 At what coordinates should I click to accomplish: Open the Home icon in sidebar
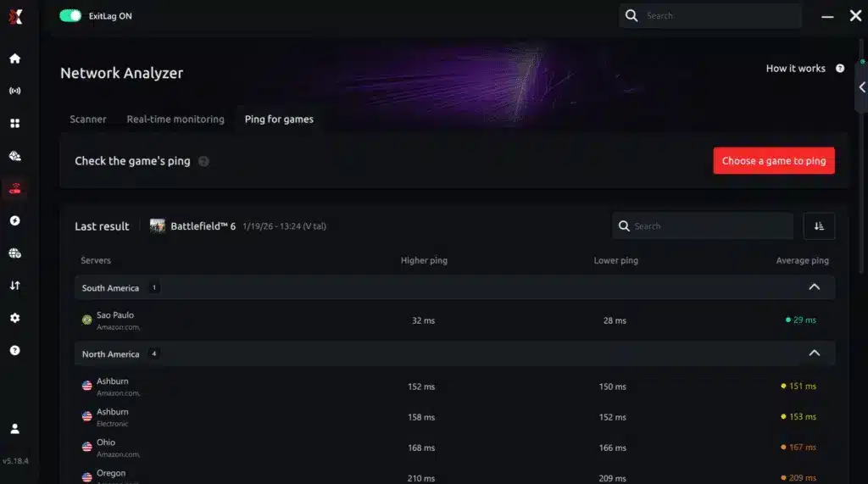click(x=15, y=58)
